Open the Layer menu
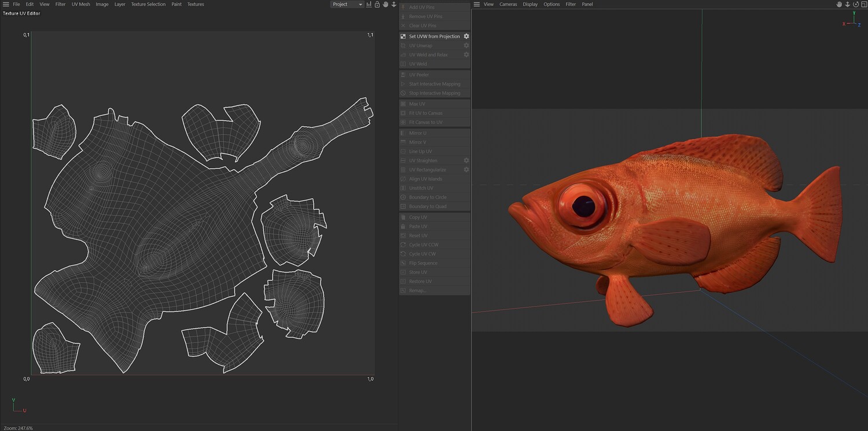Viewport: 868px width, 431px height. (x=120, y=4)
